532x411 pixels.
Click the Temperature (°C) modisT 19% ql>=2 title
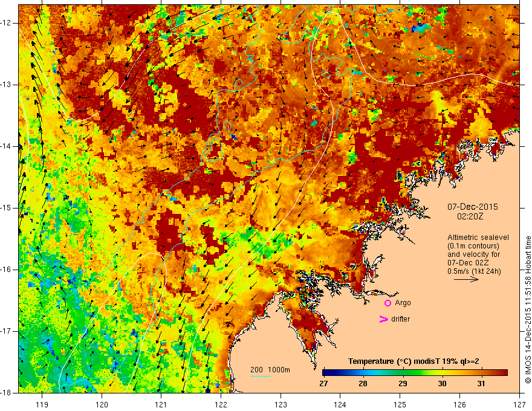[x=414, y=361]
